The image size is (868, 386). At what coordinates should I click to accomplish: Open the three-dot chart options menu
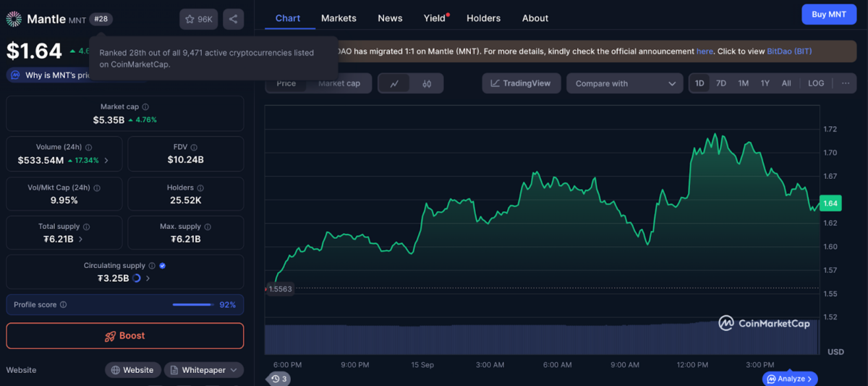845,83
